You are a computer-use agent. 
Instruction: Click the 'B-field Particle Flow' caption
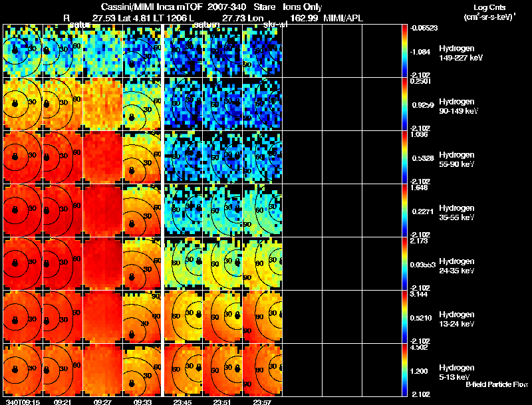click(x=497, y=384)
